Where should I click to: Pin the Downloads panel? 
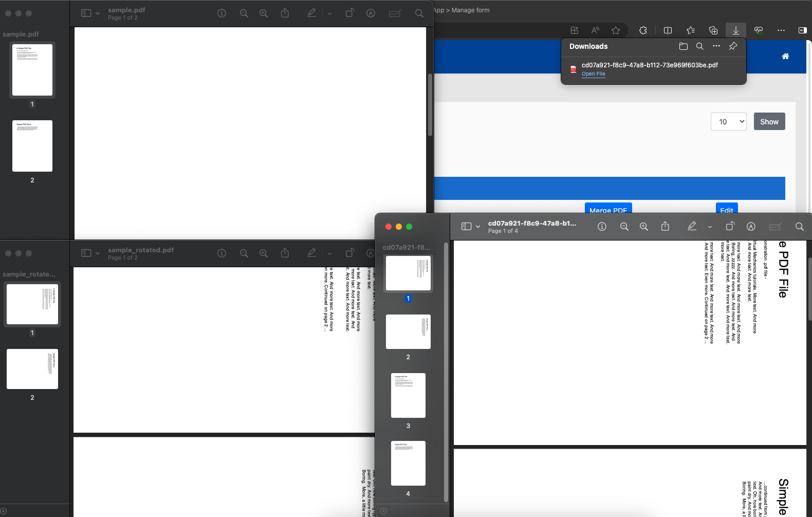point(733,46)
